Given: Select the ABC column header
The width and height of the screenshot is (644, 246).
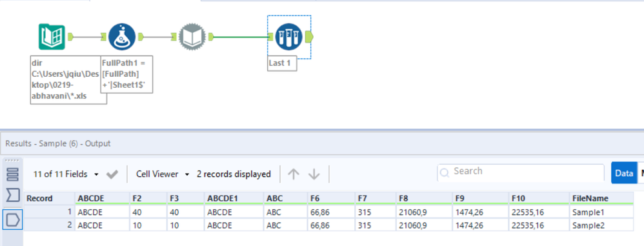Looking at the screenshot, I should click(285, 198).
